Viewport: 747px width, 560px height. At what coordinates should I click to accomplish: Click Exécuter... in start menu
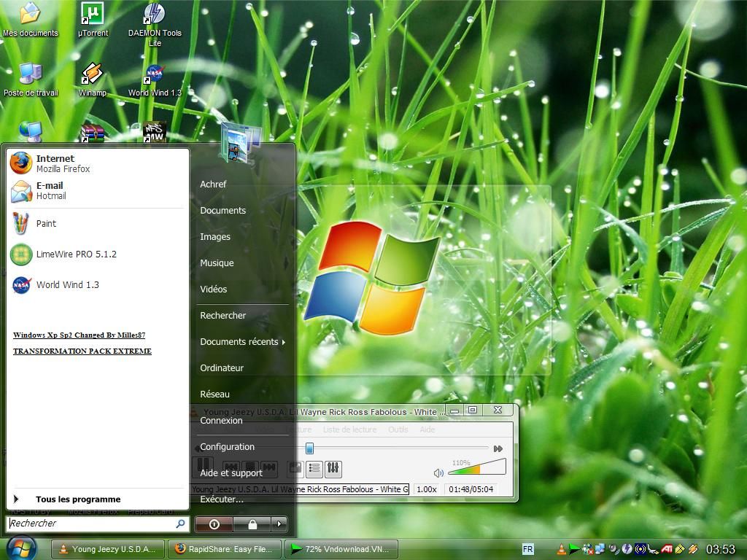pyautogui.click(x=222, y=499)
